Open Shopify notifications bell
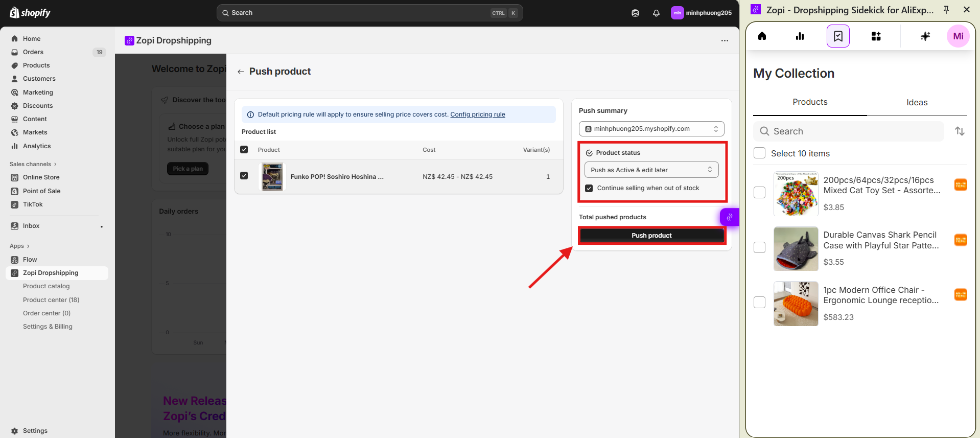Viewport: 980px width, 438px height. pyautogui.click(x=656, y=13)
